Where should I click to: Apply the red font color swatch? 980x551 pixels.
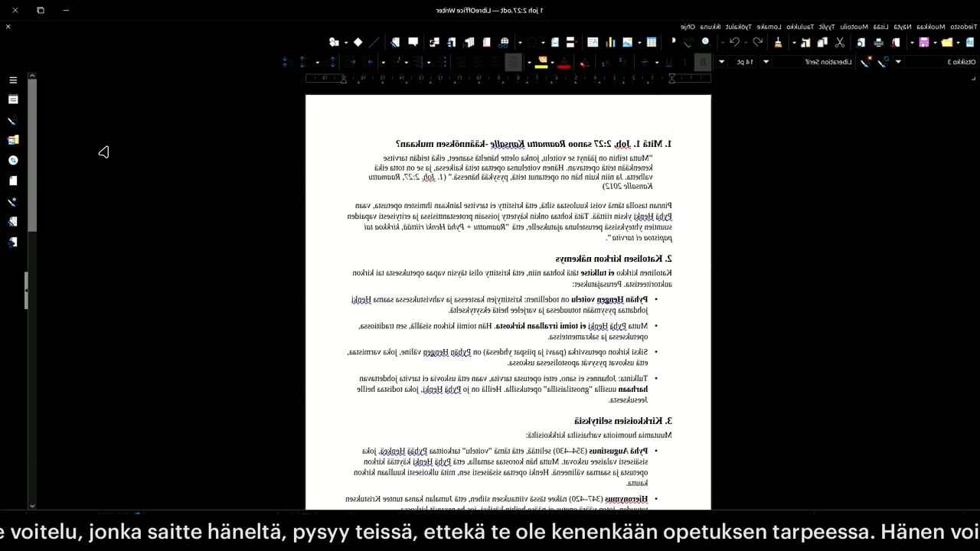(564, 61)
